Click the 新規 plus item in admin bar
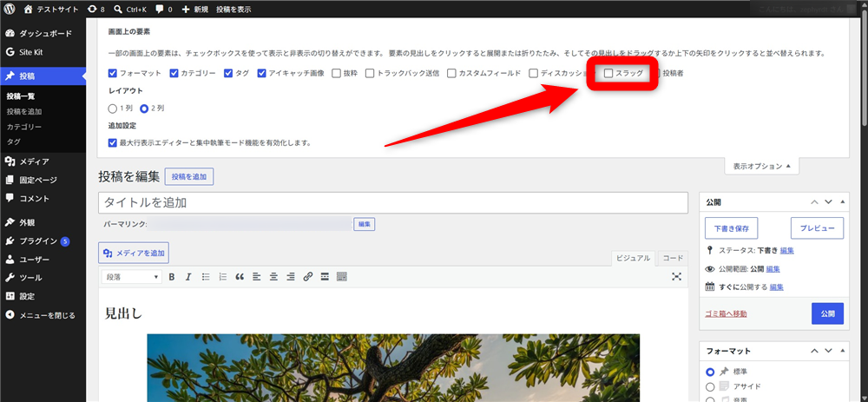 tap(194, 9)
